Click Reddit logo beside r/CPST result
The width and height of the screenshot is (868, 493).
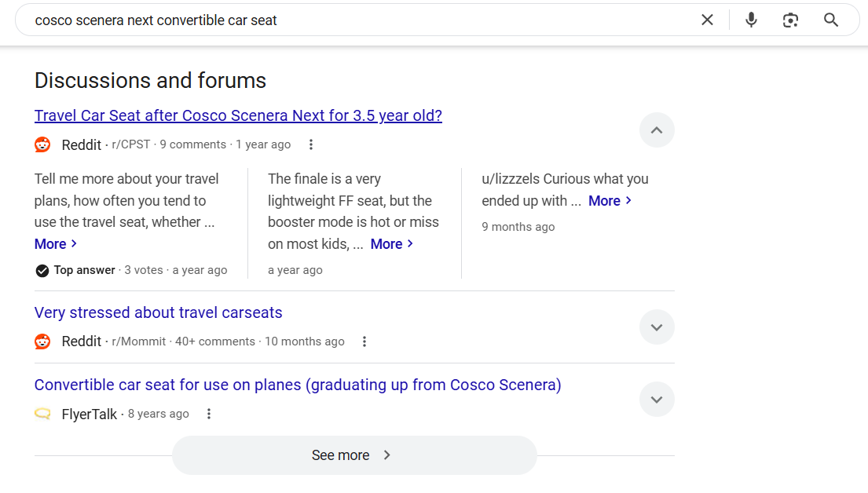(42, 144)
